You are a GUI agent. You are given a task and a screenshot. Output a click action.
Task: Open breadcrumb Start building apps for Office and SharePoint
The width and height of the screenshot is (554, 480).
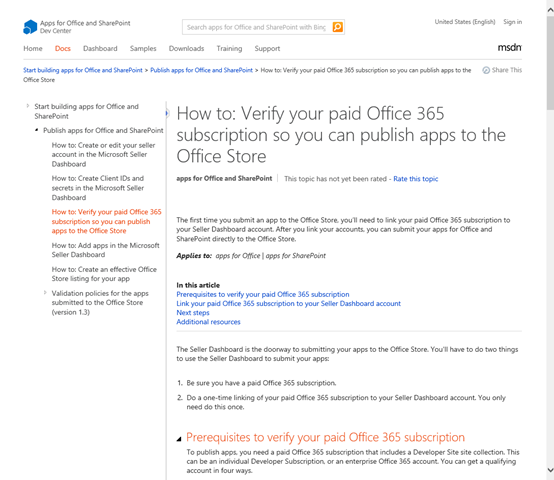click(83, 70)
